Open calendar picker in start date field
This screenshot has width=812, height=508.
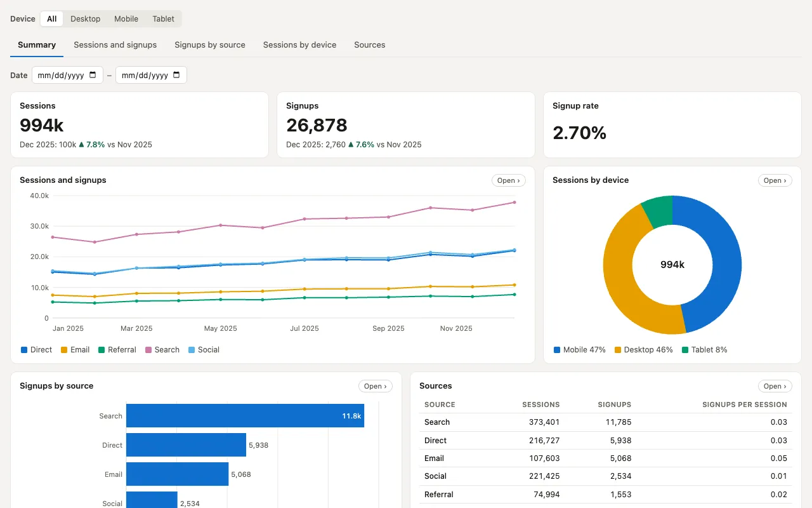93,75
